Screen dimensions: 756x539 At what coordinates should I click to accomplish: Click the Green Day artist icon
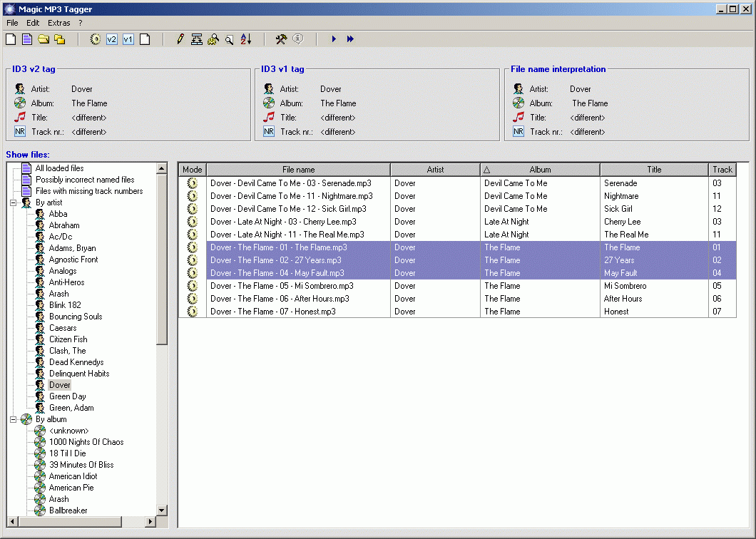coord(40,396)
